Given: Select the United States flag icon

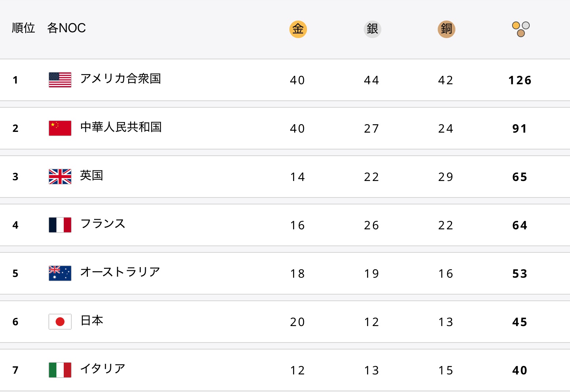Looking at the screenshot, I should (x=60, y=79).
